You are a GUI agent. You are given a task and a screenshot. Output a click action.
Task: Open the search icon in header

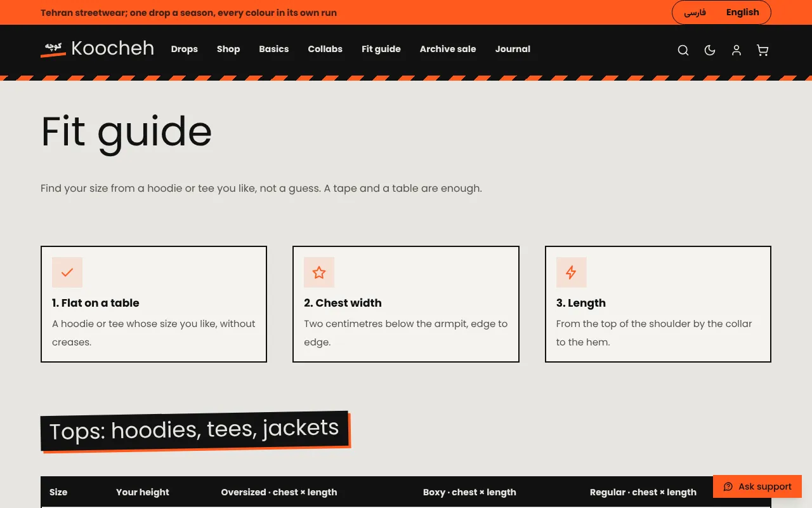pyautogui.click(x=683, y=50)
